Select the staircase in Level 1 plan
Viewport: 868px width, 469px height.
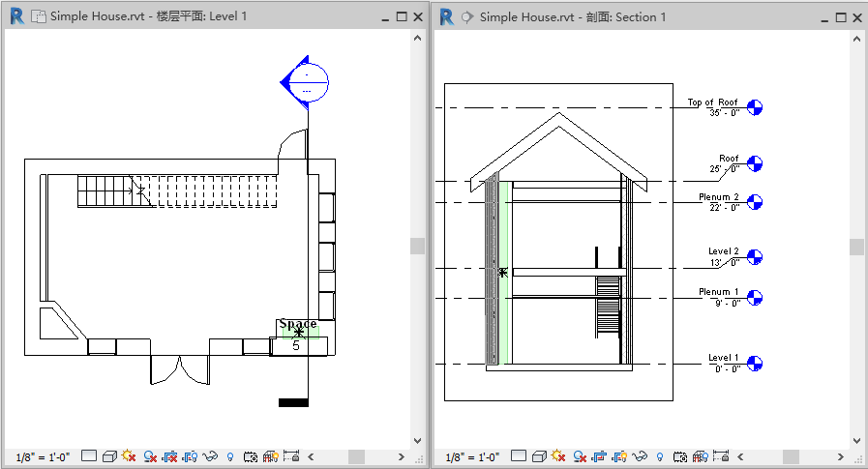pos(177,191)
